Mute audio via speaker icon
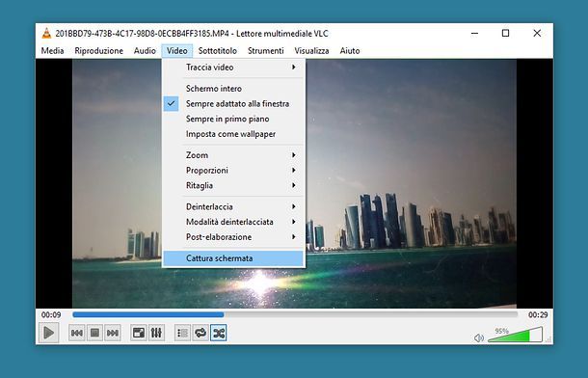The height and width of the screenshot is (378, 588). coord(479,338)
